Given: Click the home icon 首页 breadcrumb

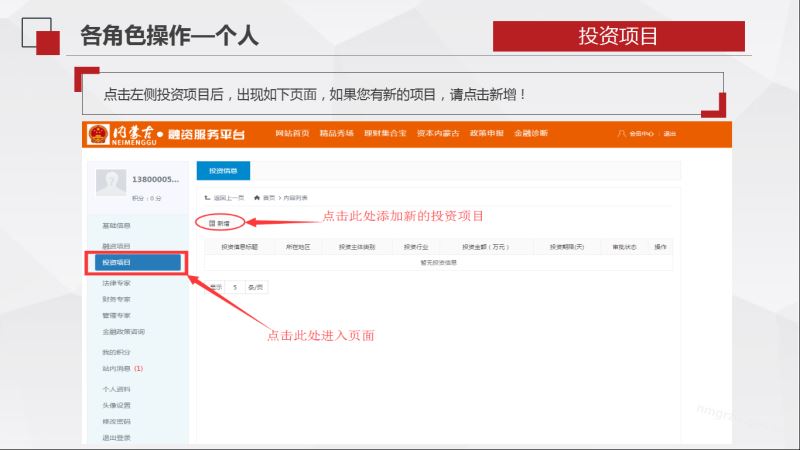Looking at the screenshot, I should (x=265, y=198).
